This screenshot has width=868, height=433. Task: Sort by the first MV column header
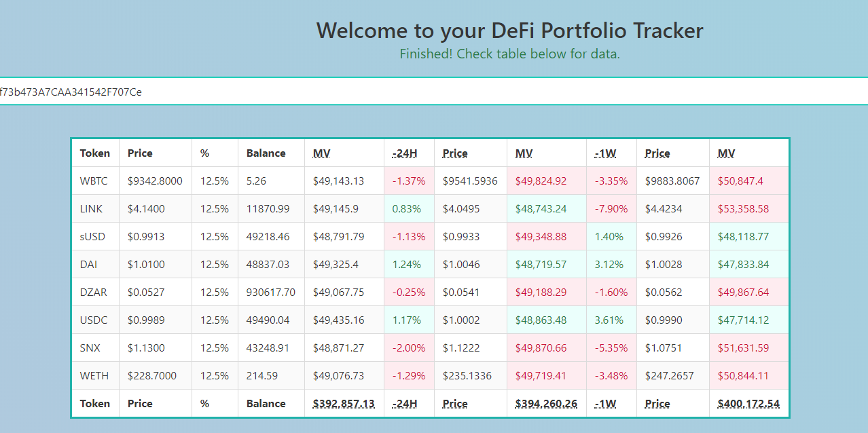point(320,153)
